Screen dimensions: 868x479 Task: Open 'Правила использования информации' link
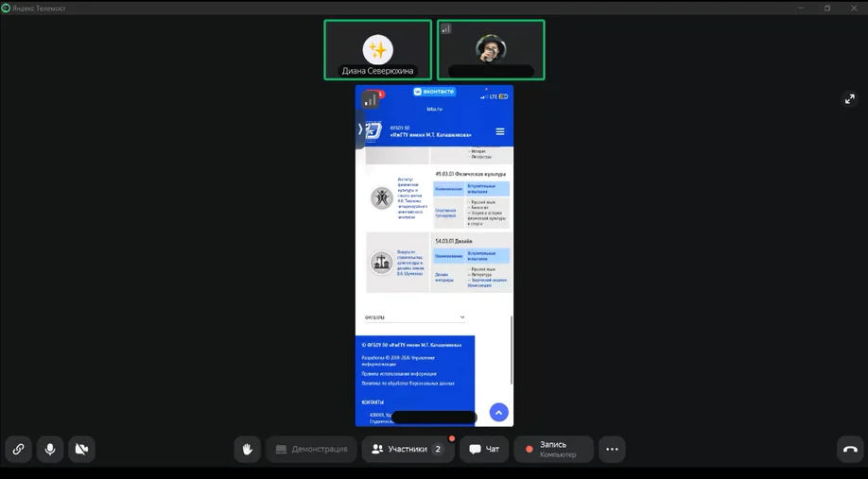(399, 374)
